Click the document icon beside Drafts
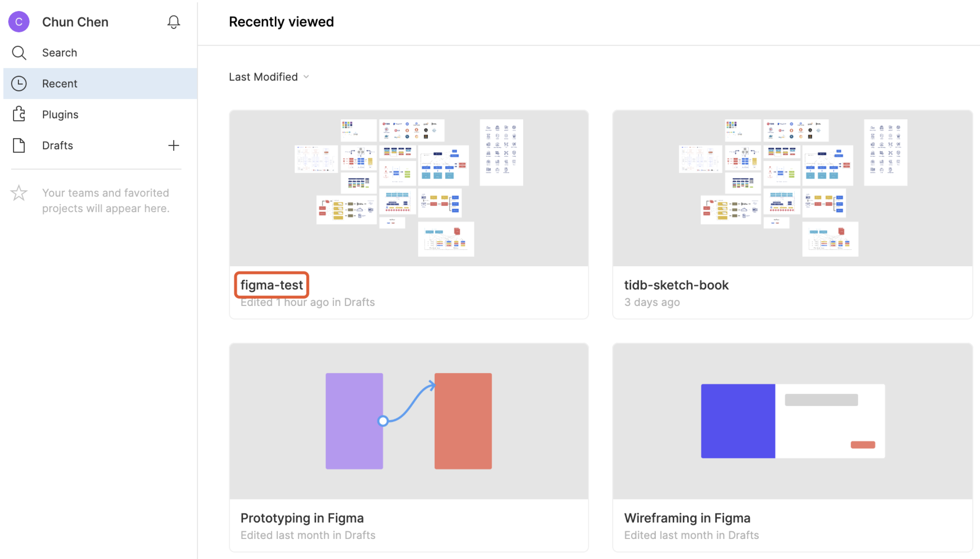980x559 pixels. point(19,145)
